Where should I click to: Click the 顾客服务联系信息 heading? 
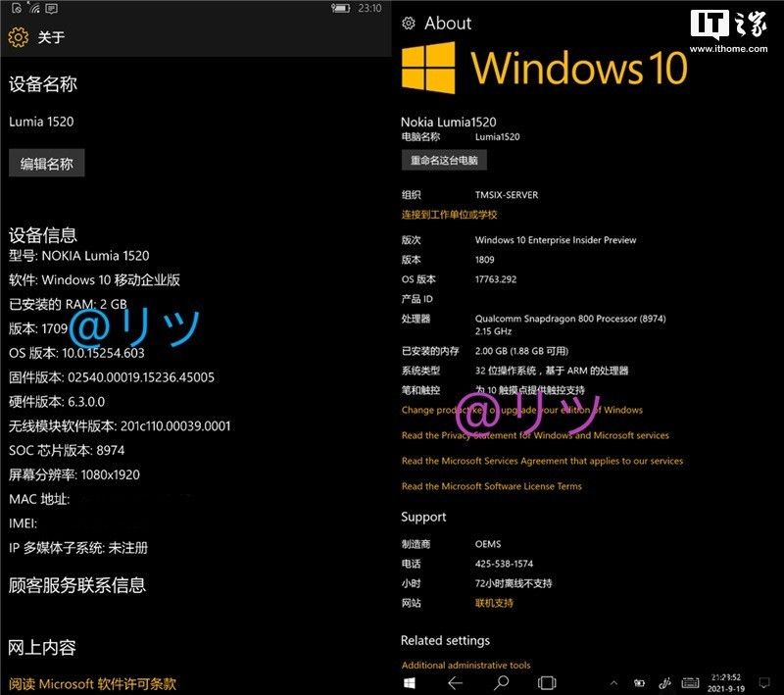point(77,585)
